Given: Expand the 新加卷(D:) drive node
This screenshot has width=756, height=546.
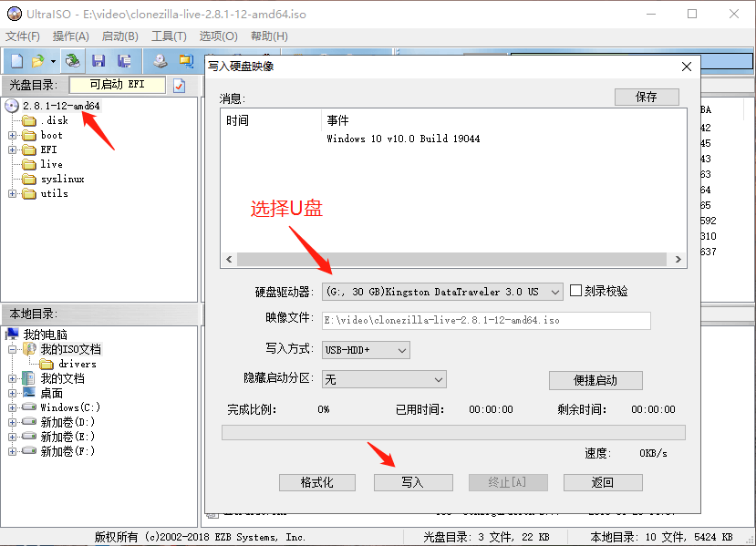Looking at the screenshot, I should tap(13, 422).
